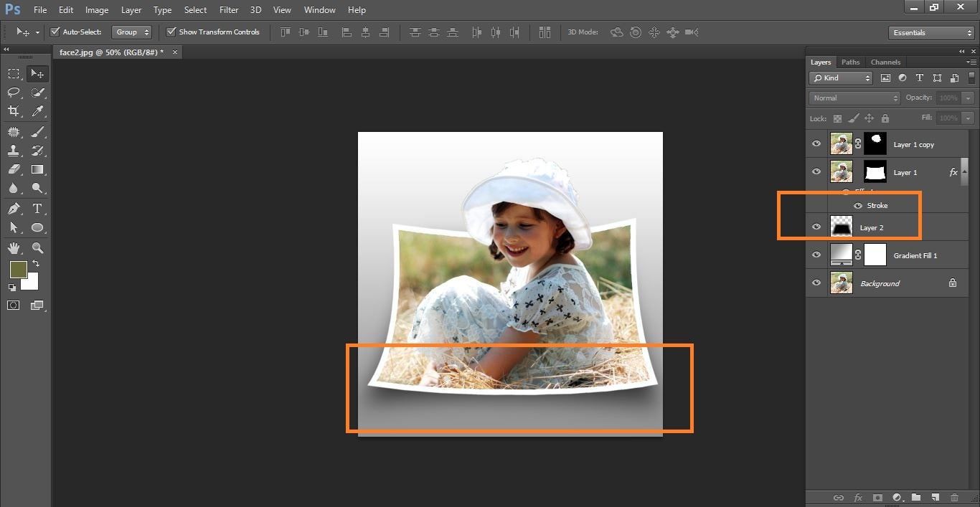
Task: Open the Normal blend mode dropdown
Action: 854,98
